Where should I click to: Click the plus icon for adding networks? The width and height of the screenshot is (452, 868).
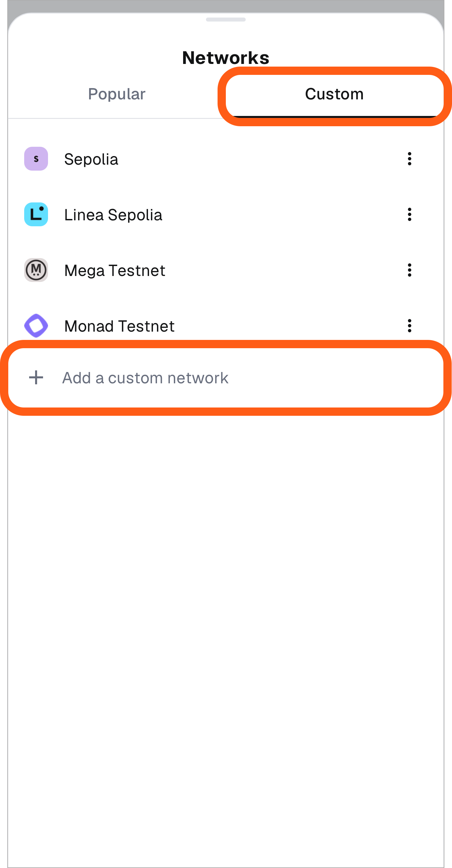(36, 378)
